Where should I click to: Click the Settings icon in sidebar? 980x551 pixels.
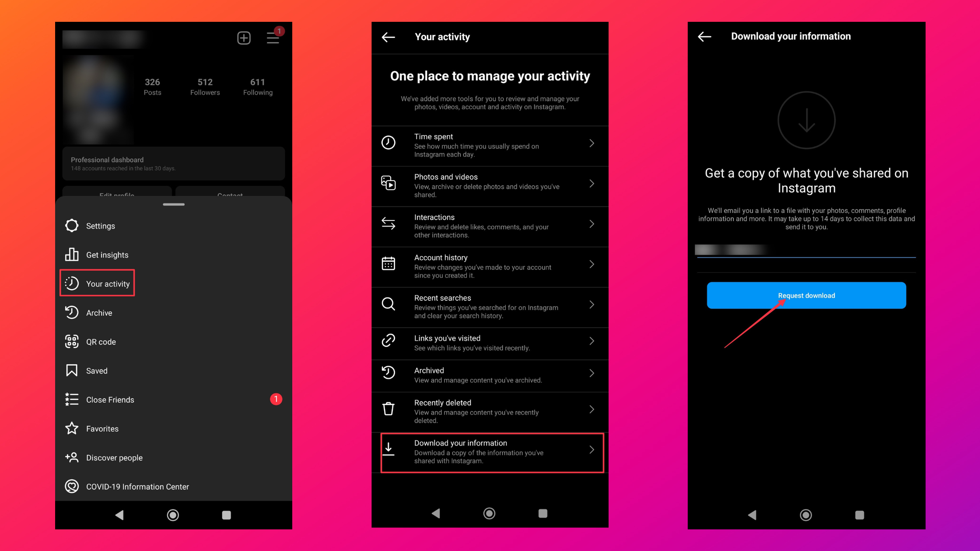pyautogui.click(x=72, y=225)
